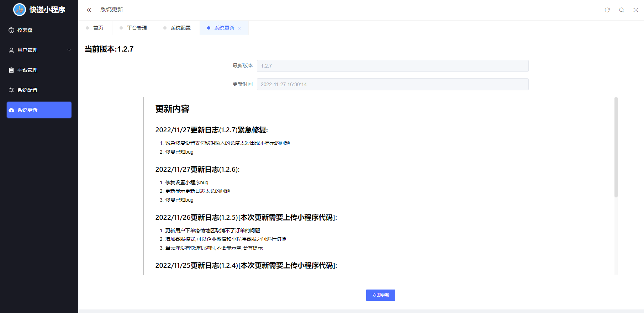Click the 系统配置 sliders icon in sidebar
Image resolution: width=644 pixels, height=313 pixels.
pyautogui.click(x=11, y=90)
